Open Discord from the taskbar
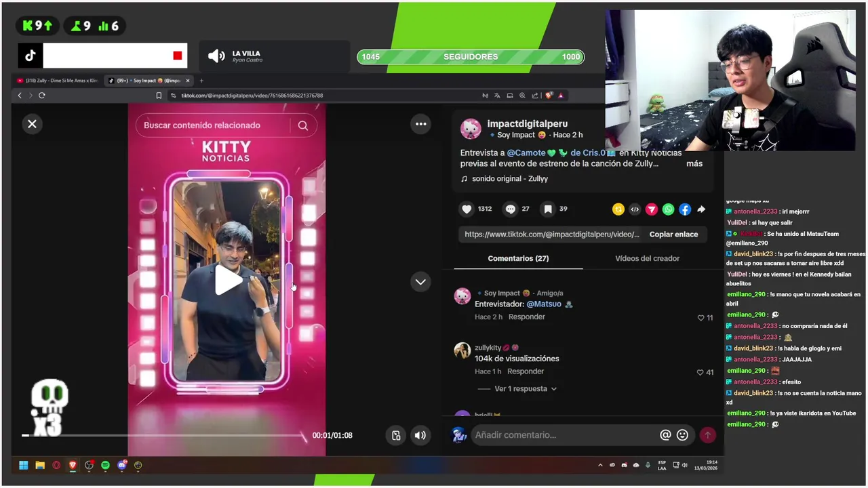The width and height of the screenshot is (868, 488). pyautogui.click(x=122, y=465)
